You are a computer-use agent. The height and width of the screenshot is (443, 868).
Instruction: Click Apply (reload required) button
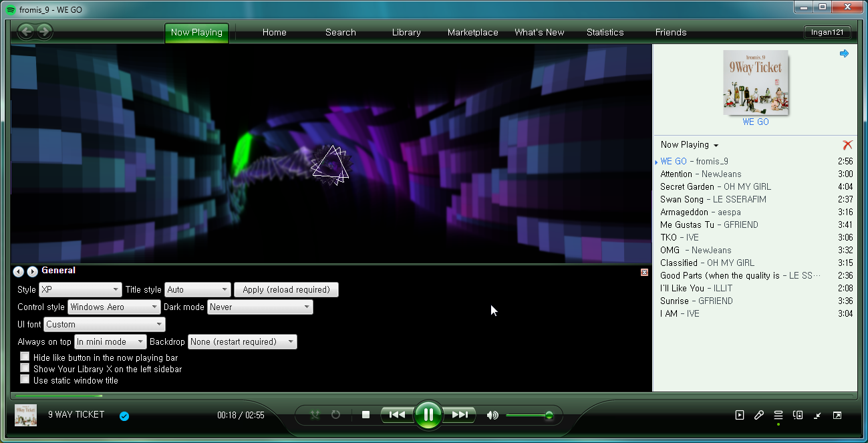click(287, 290)
